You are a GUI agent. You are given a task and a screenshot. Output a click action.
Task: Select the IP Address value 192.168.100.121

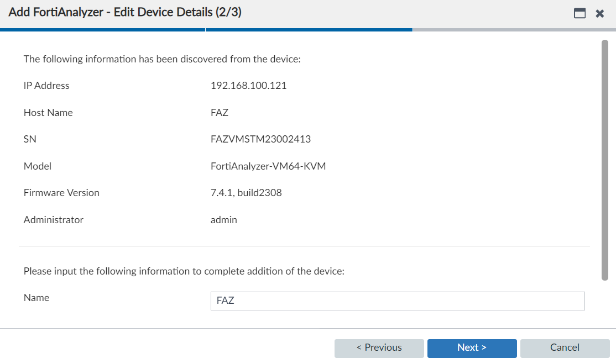tap(248, 86)
